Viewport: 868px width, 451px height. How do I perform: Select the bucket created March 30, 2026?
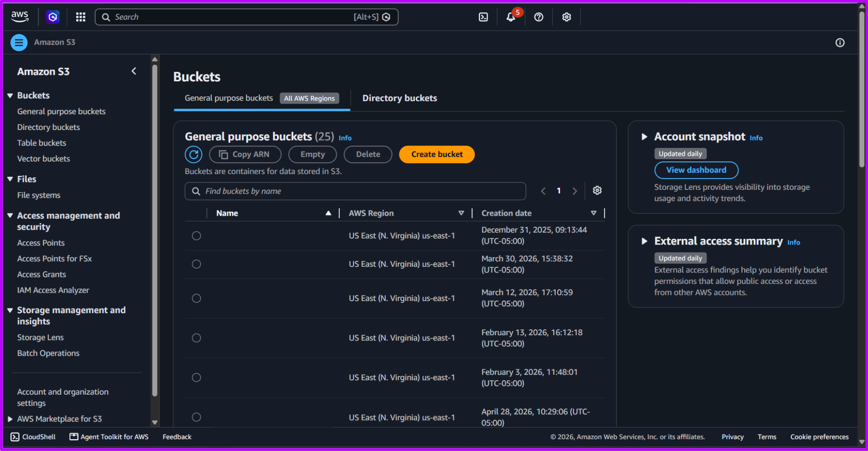click(197, 264)
